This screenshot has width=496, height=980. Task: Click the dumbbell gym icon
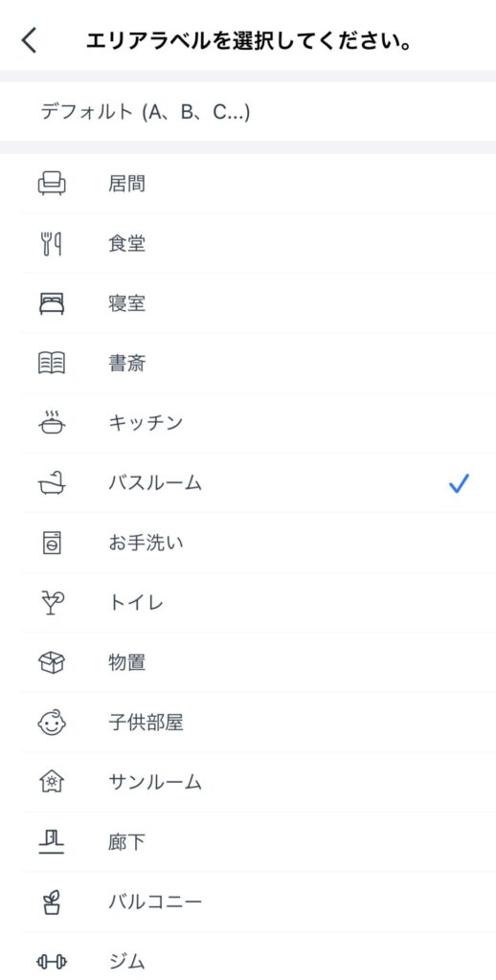[x=52, y=962]
